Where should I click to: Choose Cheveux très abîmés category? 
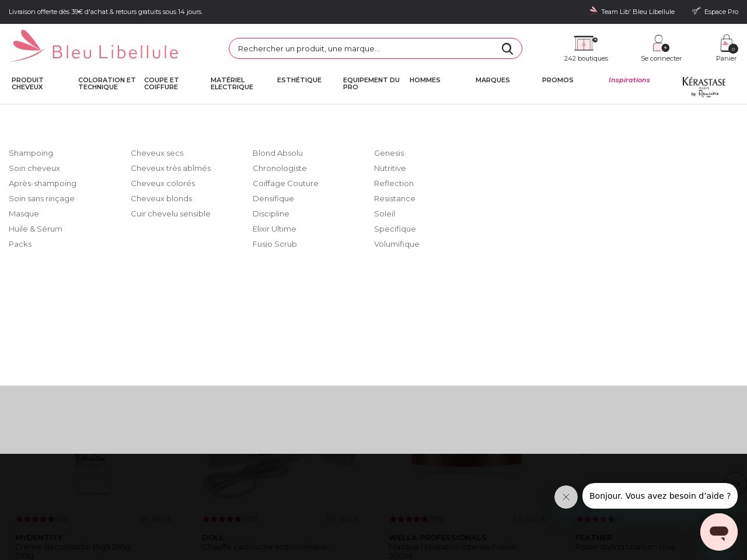(170, 168)
